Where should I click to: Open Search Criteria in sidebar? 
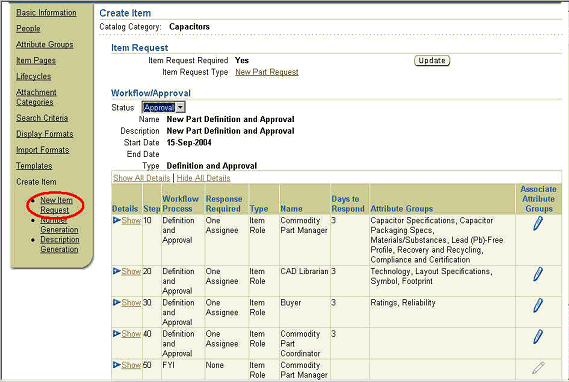click(42, 118)
